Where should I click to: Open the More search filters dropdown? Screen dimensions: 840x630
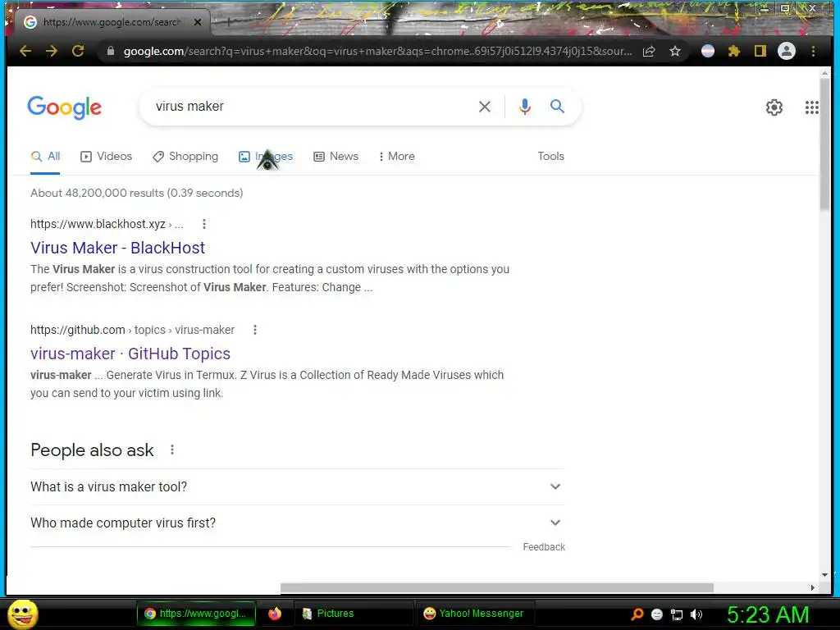(396, 157)
